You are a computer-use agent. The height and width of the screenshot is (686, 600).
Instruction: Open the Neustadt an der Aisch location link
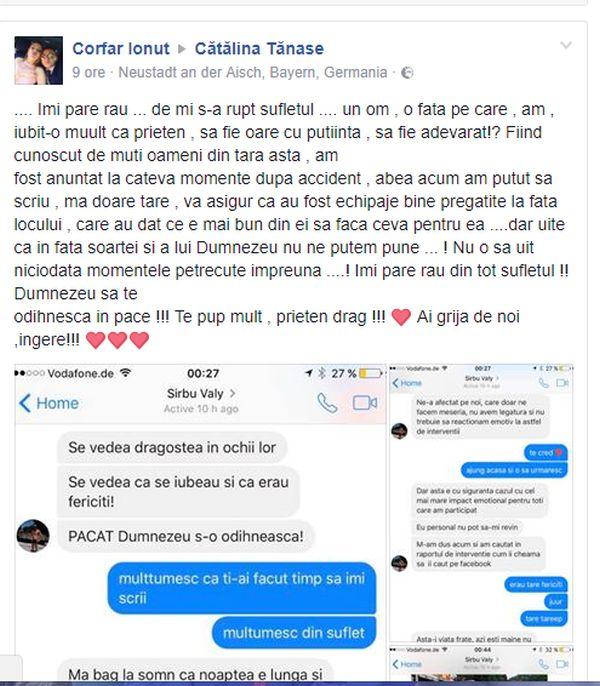tap(253, 72)
